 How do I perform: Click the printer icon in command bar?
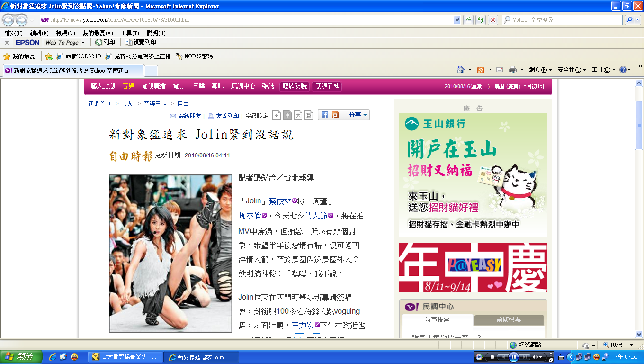pos(512,70)
